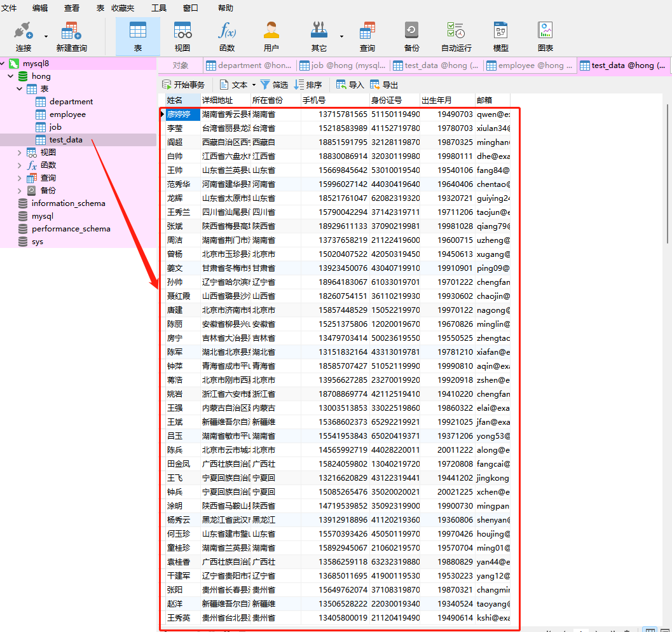Open the 新建查询 (New Query) tool
Image resolution: width=672 pixels, height=632 pixels.
coord(72,36)
